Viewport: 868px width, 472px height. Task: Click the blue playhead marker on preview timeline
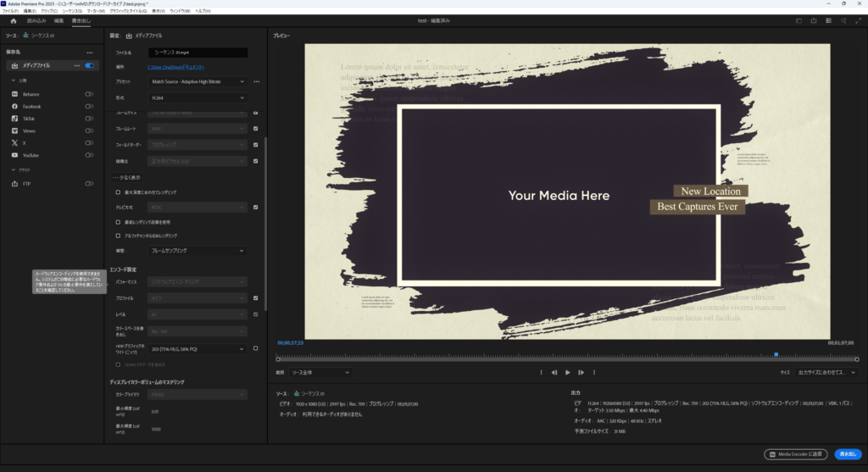coord(776,354)
